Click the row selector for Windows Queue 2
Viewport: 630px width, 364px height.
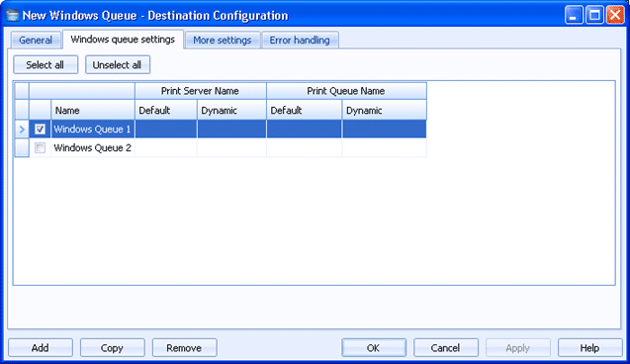(x=22, y=147)
